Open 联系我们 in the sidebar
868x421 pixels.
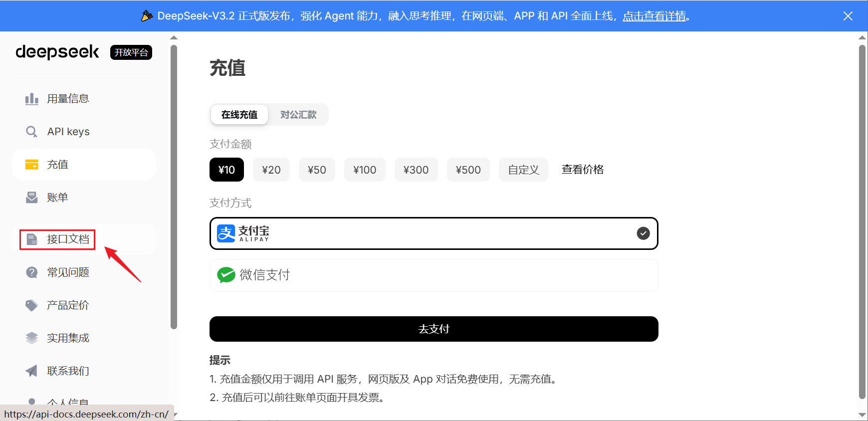84,371
